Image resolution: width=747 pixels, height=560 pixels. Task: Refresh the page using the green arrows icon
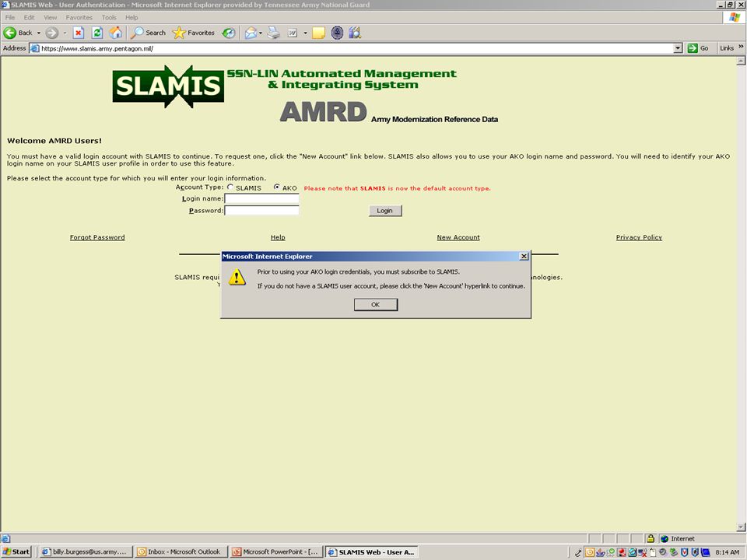click(97, 33)
